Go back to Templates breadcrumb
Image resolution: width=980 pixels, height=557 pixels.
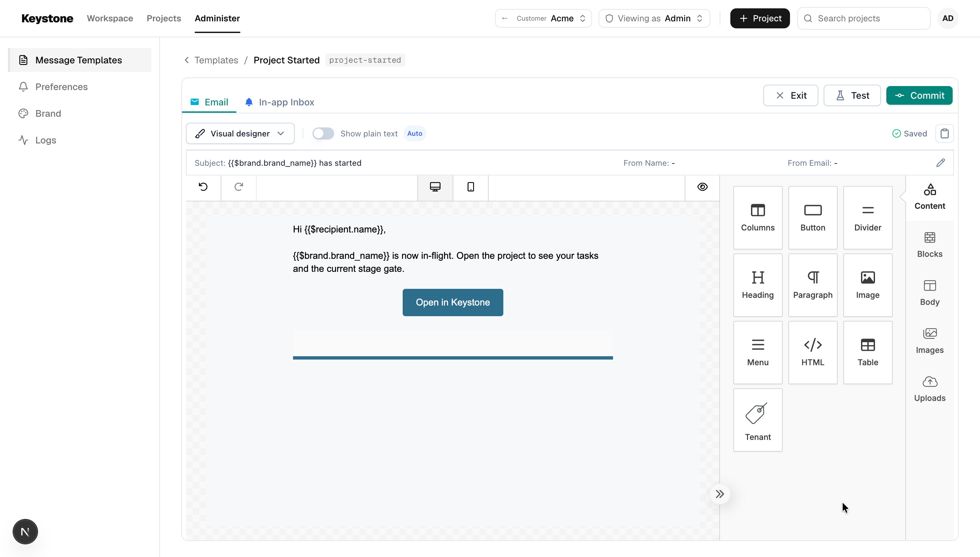coord(216,60)
